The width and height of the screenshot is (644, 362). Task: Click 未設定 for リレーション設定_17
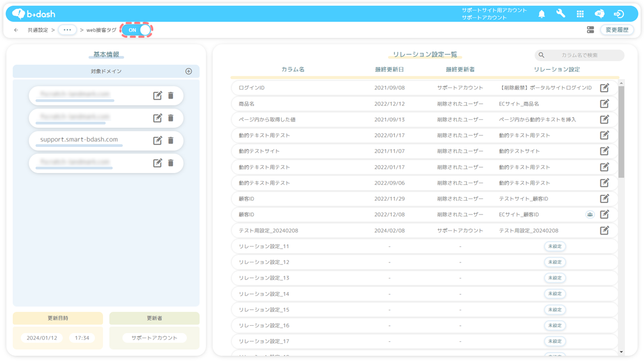(x=555, y=341)
